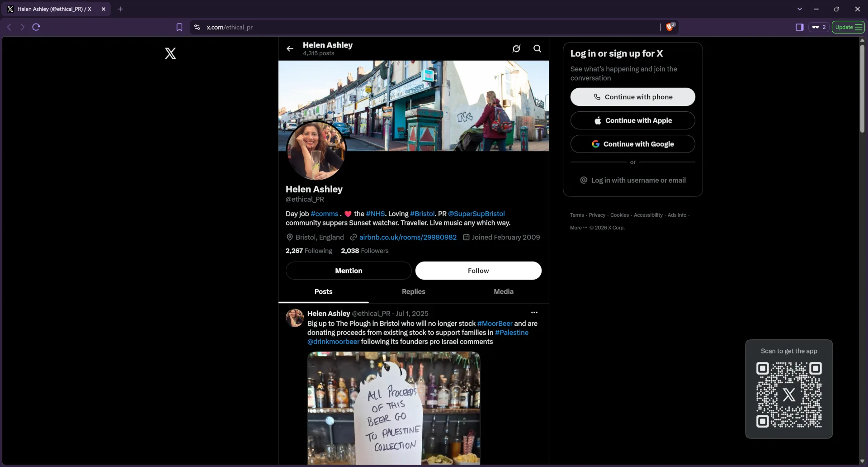Click Helen Ashley's profile picture
Viewport: 868px width, 467px height.
(x=316, y=151)
